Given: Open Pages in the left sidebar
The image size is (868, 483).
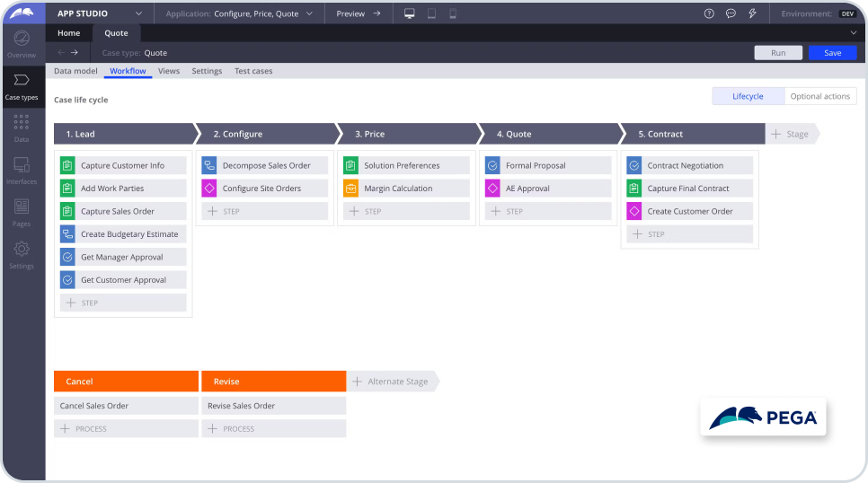Looking at the screenshot, I should coord(22,212).
